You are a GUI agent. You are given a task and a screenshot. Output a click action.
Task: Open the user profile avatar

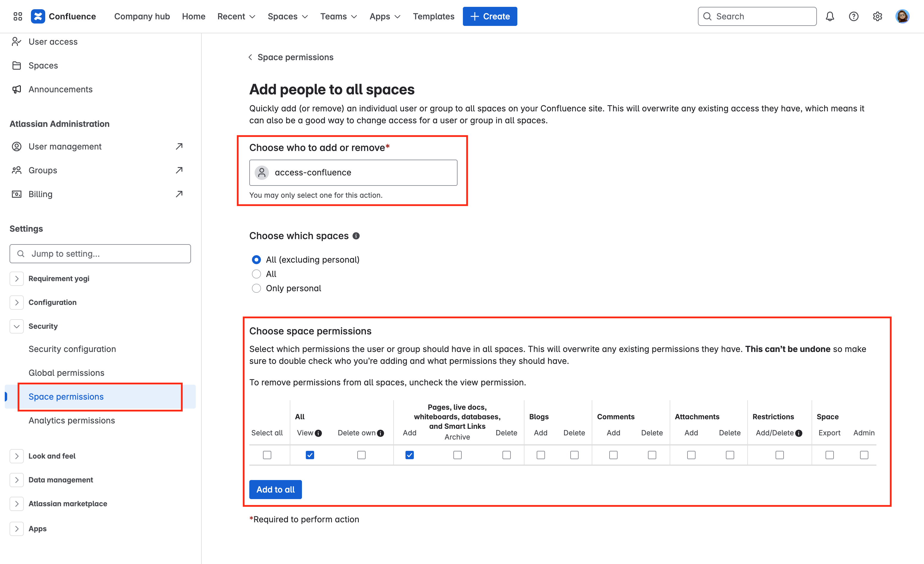[x=902, y=16]
